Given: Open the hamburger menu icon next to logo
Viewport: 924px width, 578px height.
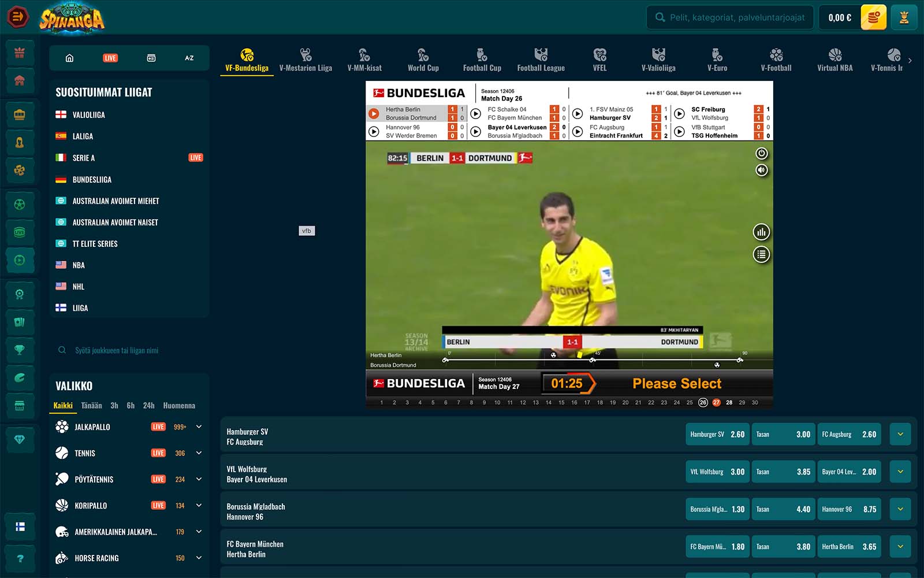Looking at the screenshot, I should (x=18, y=17).
